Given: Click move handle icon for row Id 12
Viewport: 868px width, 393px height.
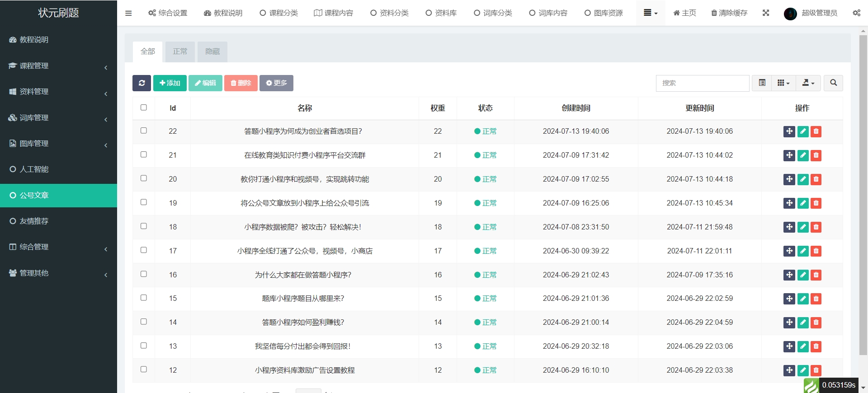Looking at the screenshot, I should coord(789,370).
